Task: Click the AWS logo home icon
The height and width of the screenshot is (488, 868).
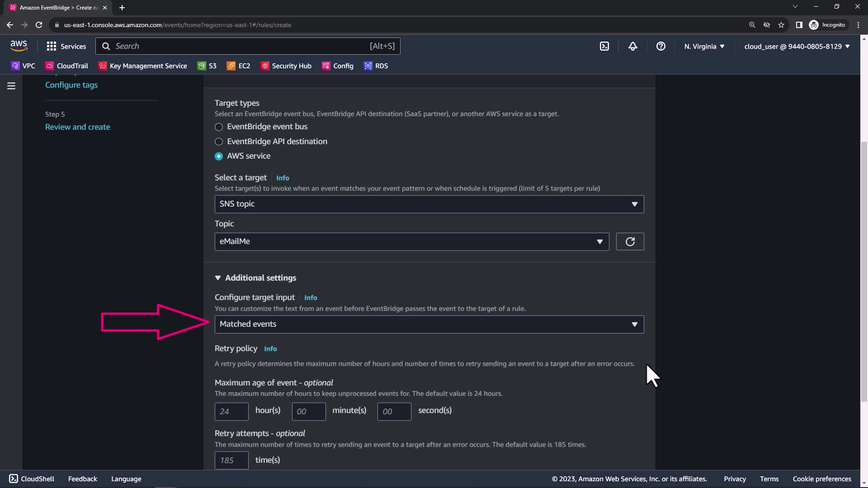Action: [19, 46]
